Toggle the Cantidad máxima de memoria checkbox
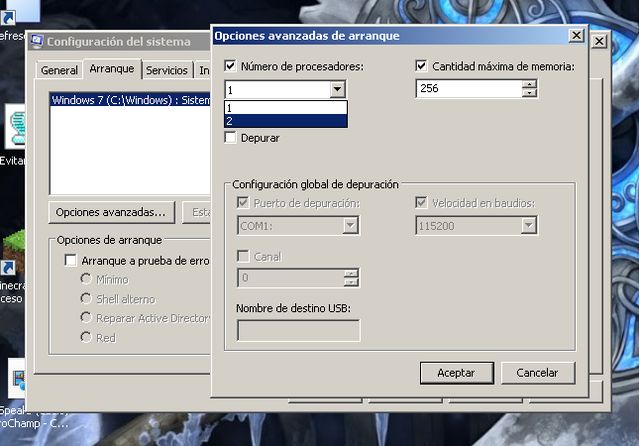 tap(421, 66)
